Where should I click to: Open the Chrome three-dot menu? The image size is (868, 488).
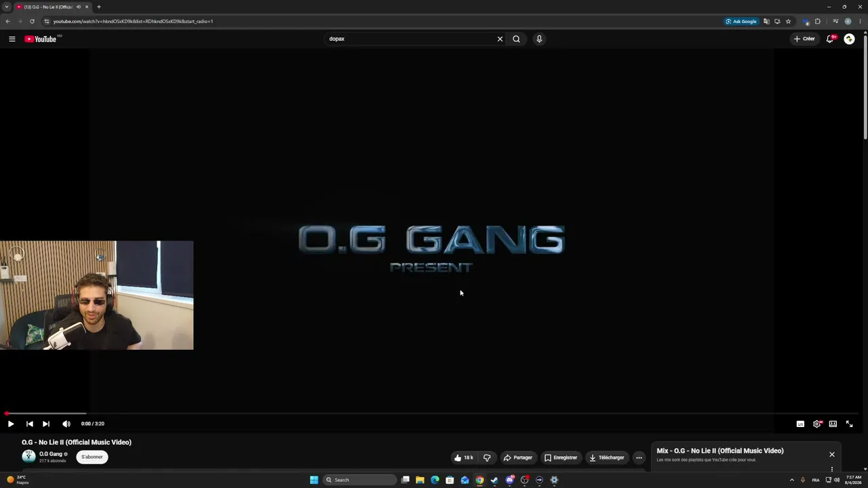(x=859, y=21)
